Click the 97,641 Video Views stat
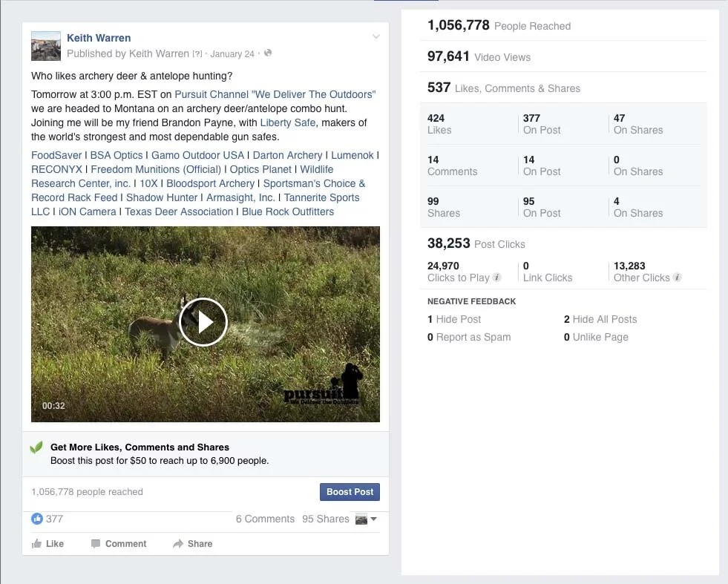The image size is (728, 584). coord(479,56)
